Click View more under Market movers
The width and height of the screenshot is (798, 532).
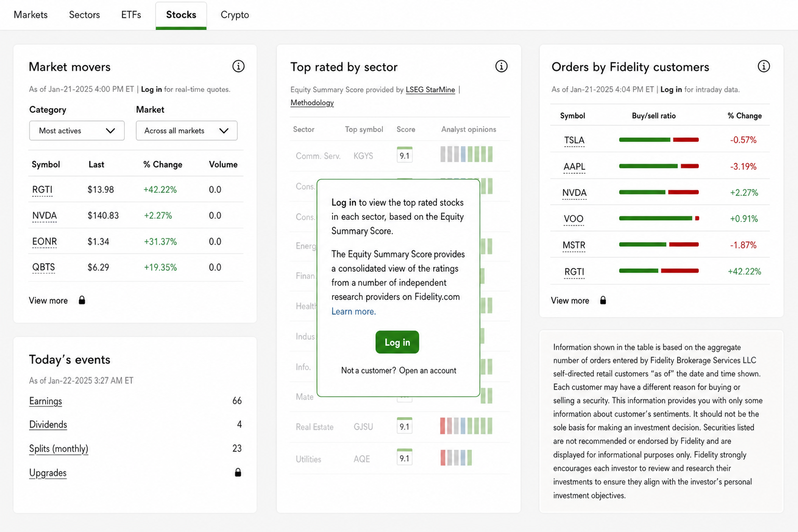coord(48,300)
